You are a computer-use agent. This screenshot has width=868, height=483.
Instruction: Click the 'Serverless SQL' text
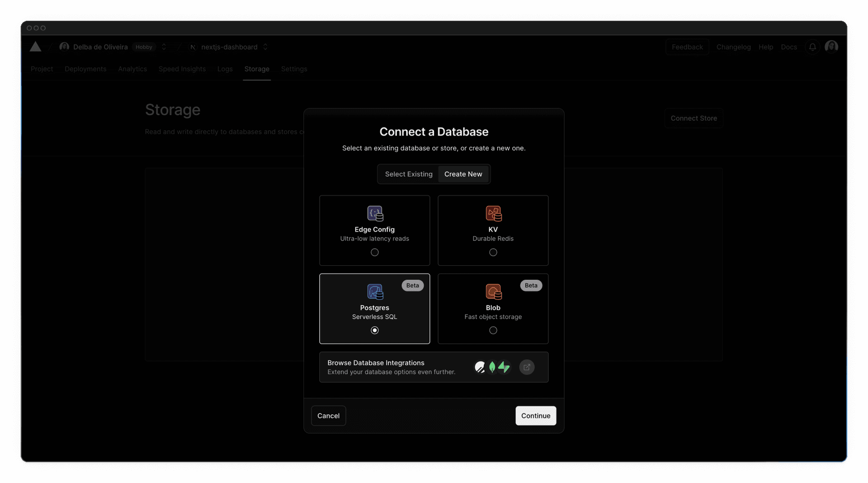click(374, 317)
